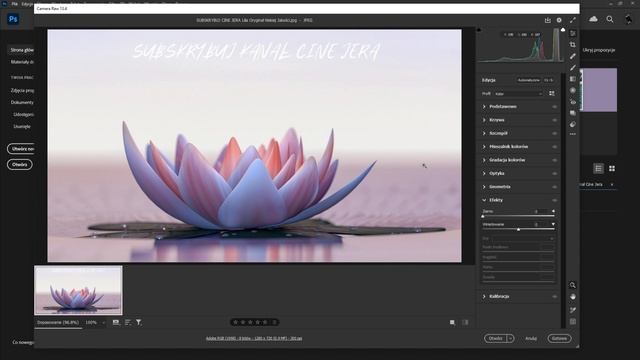Click the Anuluj button

(531, 338)
